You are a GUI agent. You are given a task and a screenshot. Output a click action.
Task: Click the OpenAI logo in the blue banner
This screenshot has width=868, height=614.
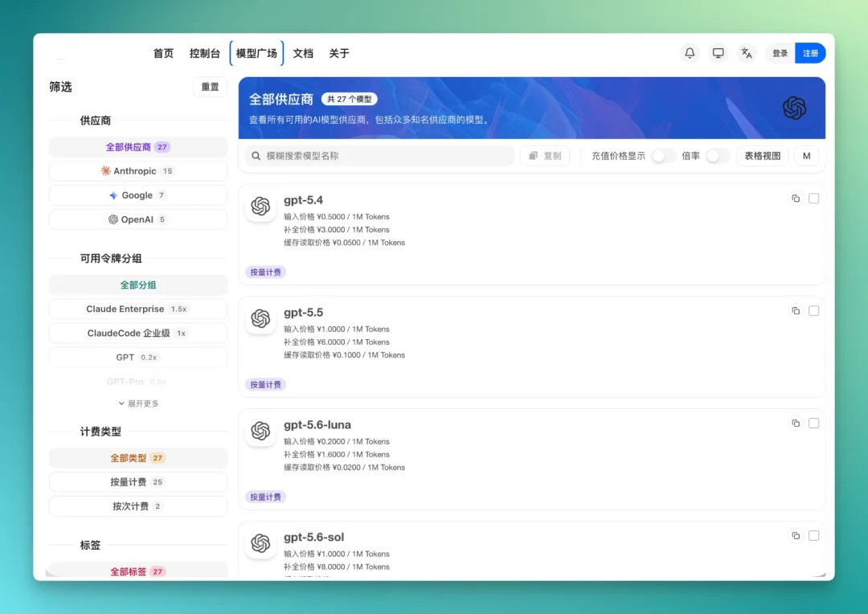794,108
